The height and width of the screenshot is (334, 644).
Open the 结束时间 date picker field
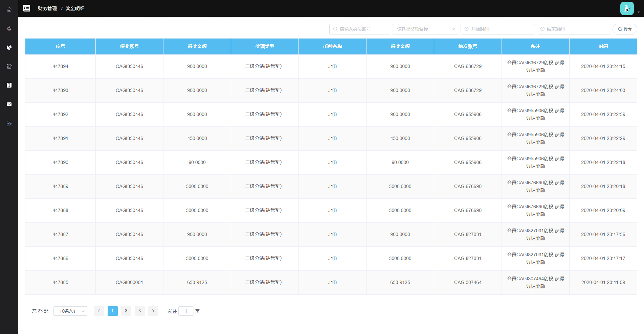pos(574,29)
